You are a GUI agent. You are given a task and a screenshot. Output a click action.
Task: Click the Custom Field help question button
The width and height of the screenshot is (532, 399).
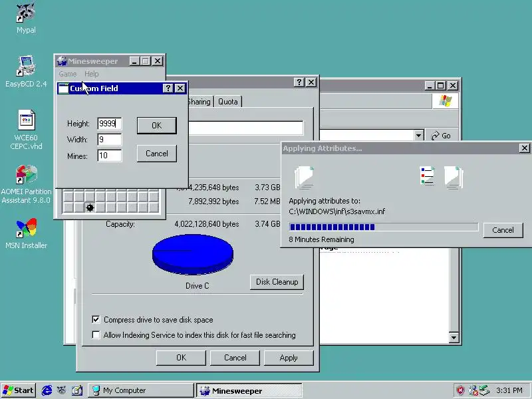(168, 88)
